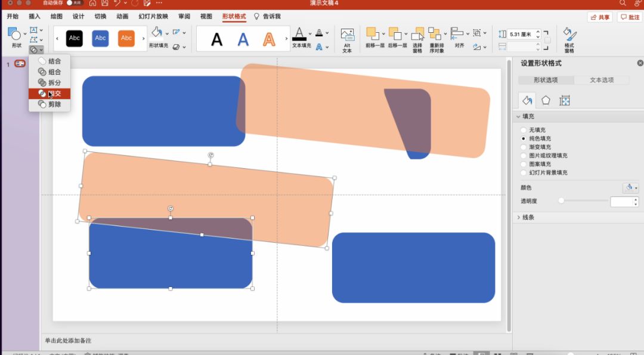
Task: Click the shape outline pen icon
Action: point(176,32)
